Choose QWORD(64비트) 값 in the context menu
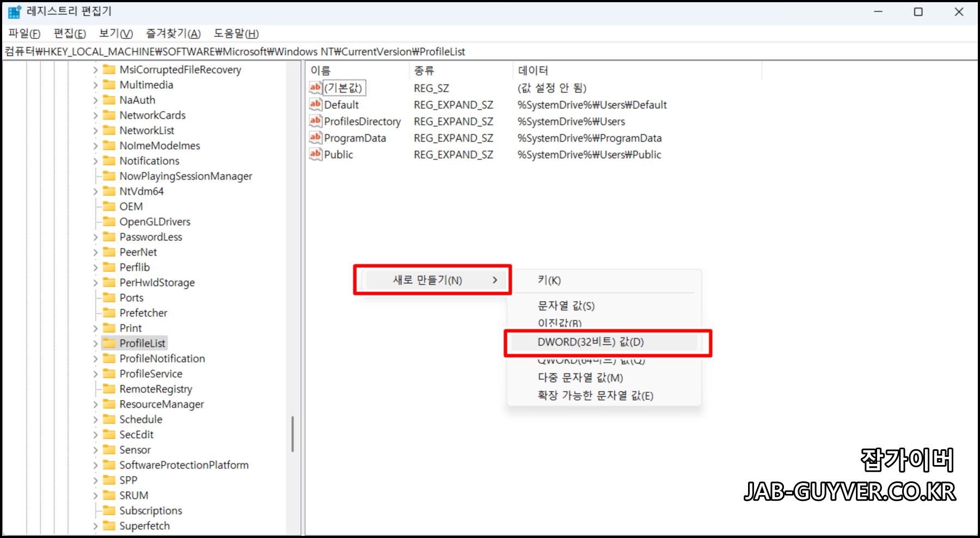 (590, 360)
